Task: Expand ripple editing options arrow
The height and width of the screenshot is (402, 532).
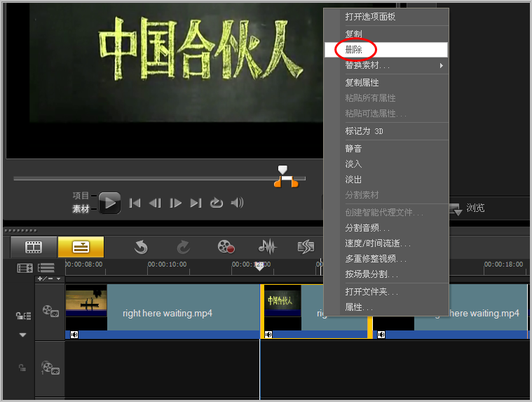Action: 22,335
